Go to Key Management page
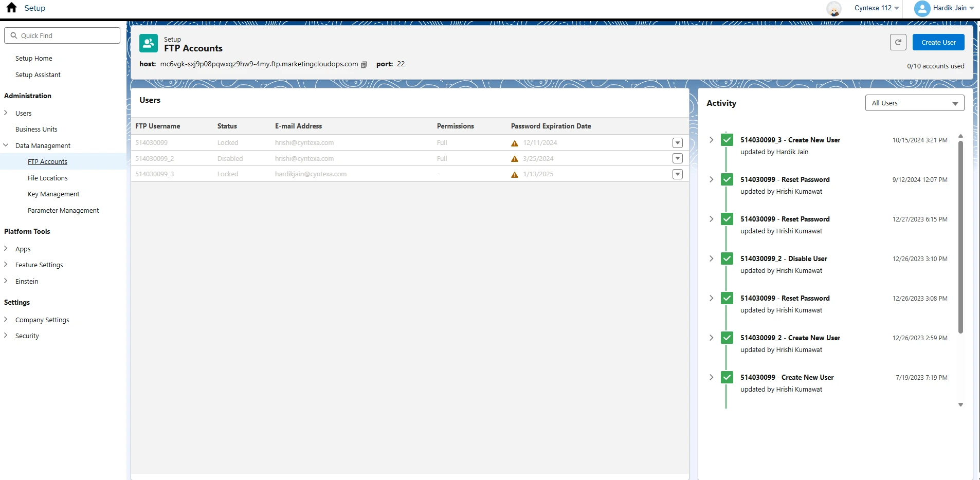This screenshot has height=480, width=980. (x=53, y=194)
